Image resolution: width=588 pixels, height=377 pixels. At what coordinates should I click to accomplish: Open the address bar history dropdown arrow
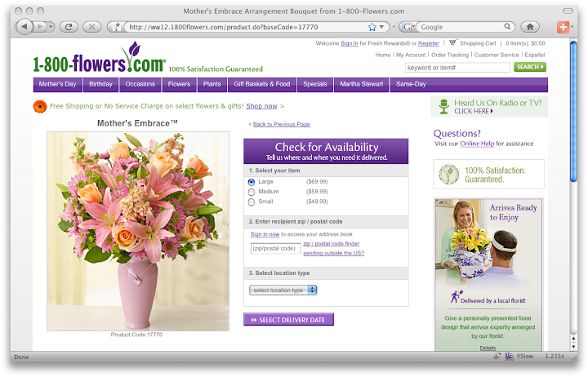pyautogui.click(x=381, y=27)
